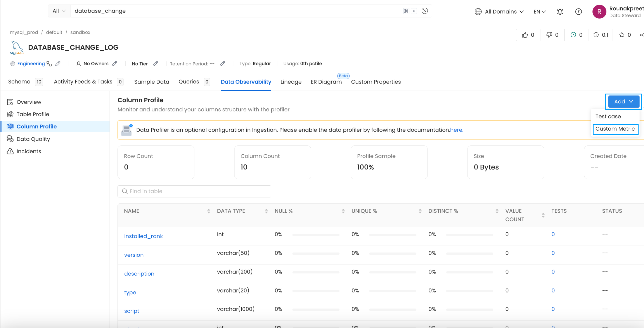This screenshot has height=328, width=644.
Task: Open the help question mark icon
Action: pyautogui.click(x=578, y=12)
